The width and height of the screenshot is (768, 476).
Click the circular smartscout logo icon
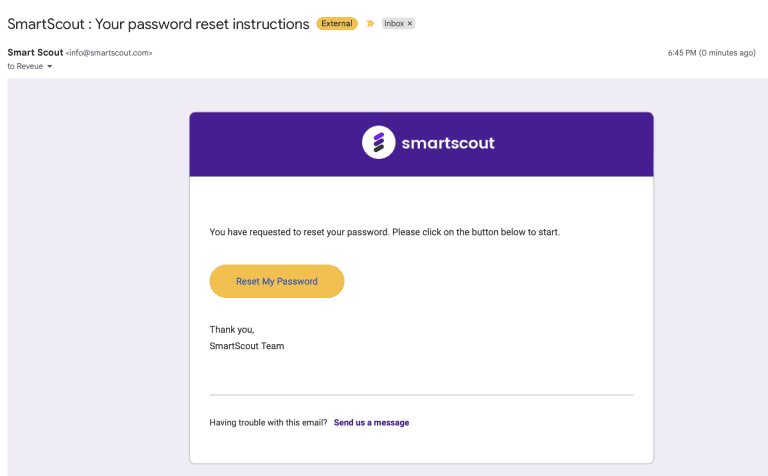click(x=378, y=143)
